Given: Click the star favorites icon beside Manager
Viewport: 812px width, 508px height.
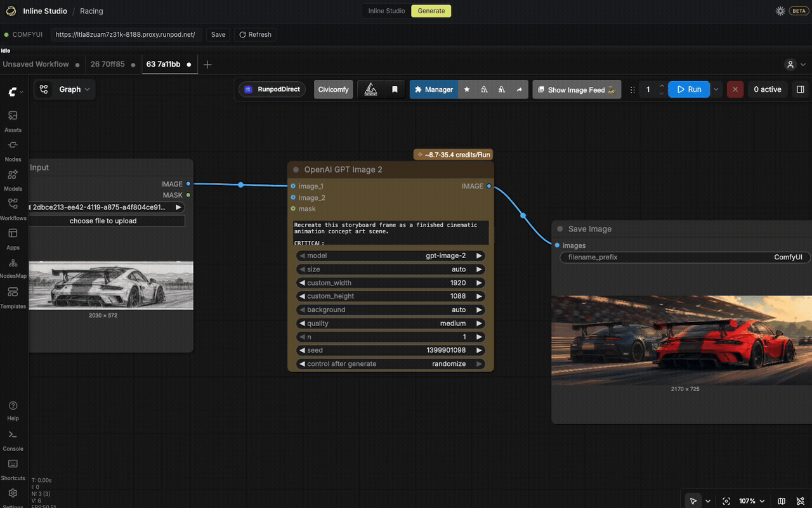Looking at the screenshot, I should (467, 89).
